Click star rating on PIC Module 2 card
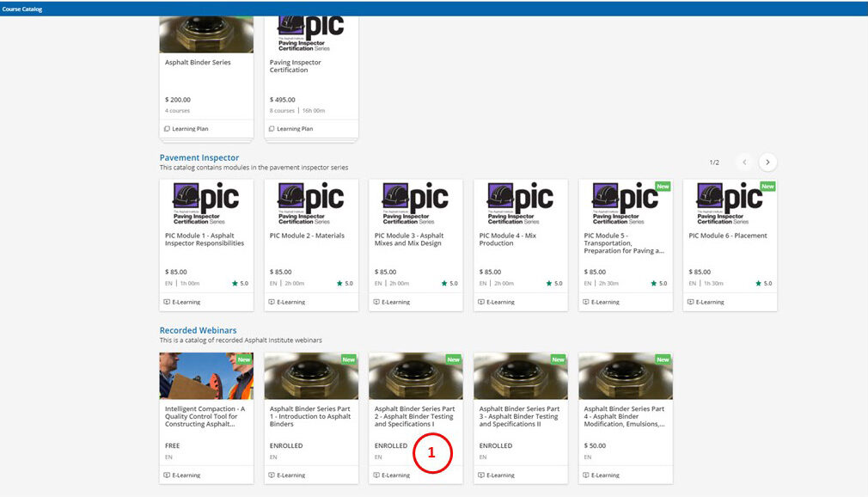868x497 pixels. [339, 283]
